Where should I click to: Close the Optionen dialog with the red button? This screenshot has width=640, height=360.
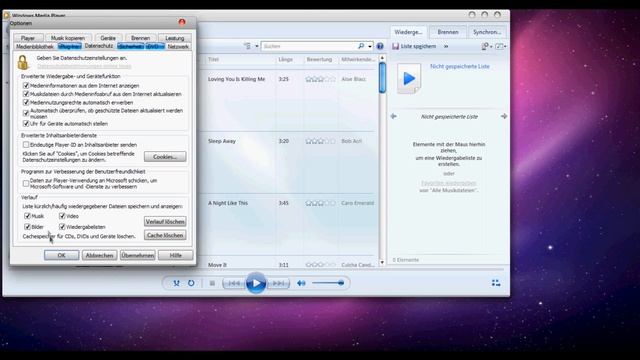point(182,22)
